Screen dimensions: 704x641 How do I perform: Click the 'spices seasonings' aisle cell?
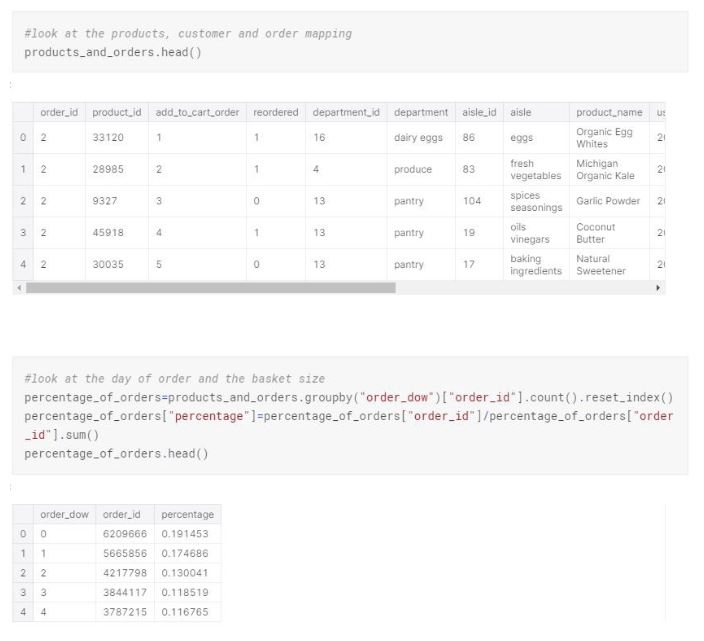536,201
